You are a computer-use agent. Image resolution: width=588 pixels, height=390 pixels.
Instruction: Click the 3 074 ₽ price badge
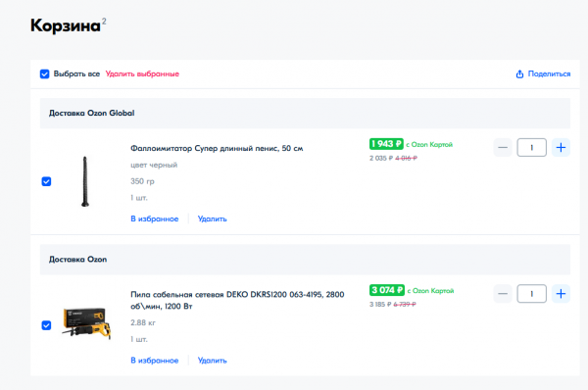pos(387,290)
